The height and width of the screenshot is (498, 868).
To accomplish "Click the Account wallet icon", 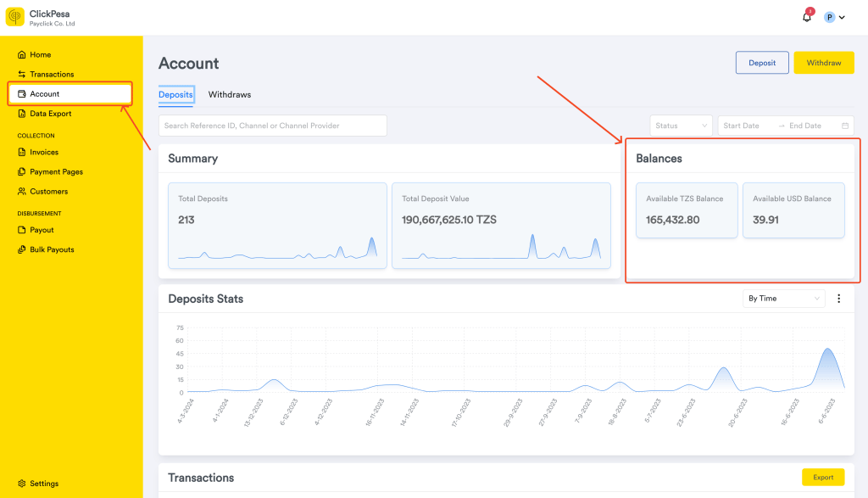I will [21, 93].
